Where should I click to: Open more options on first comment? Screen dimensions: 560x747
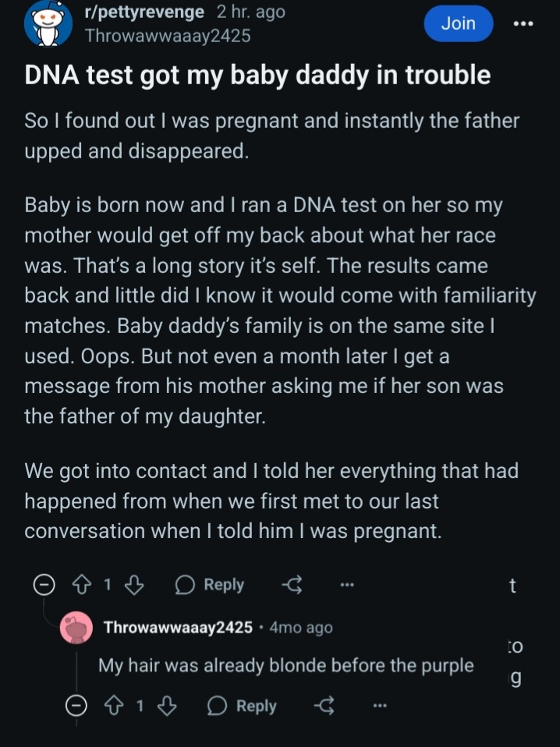(x=347, y=585)
